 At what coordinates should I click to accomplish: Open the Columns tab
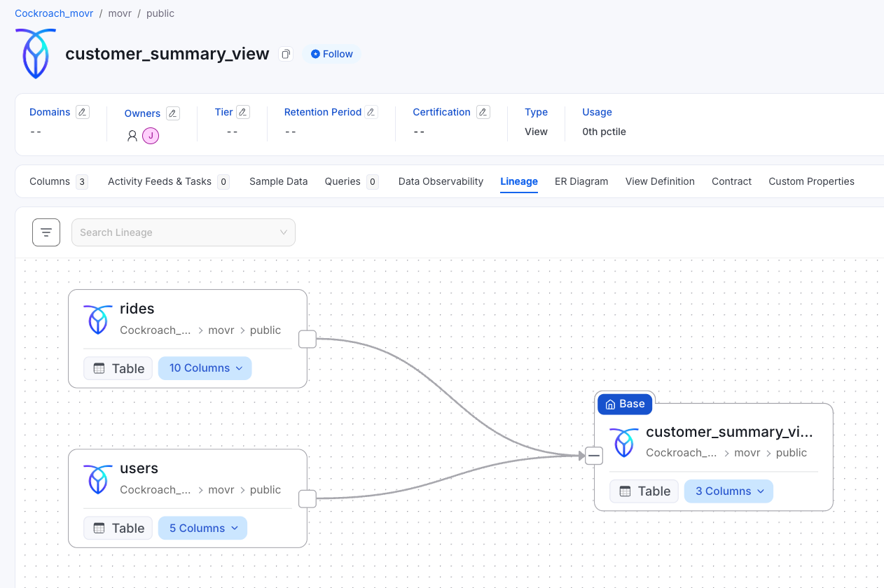tap(58, 181)
